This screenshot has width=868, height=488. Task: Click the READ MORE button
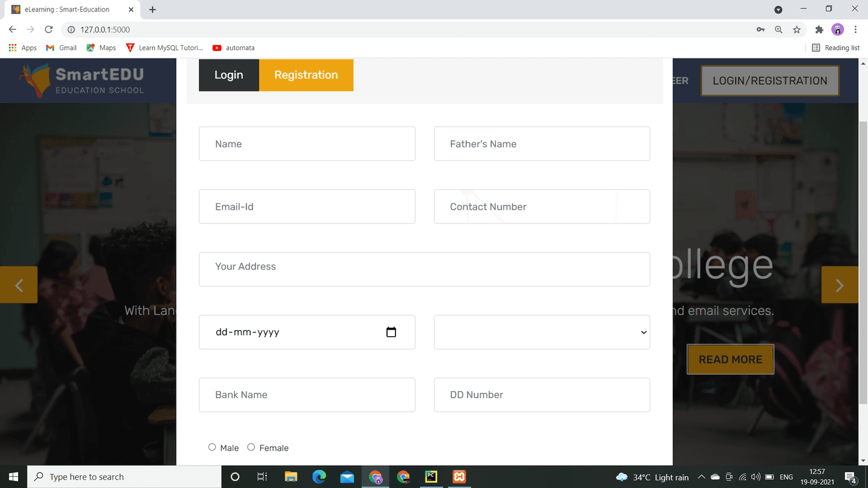coord(731,359)
